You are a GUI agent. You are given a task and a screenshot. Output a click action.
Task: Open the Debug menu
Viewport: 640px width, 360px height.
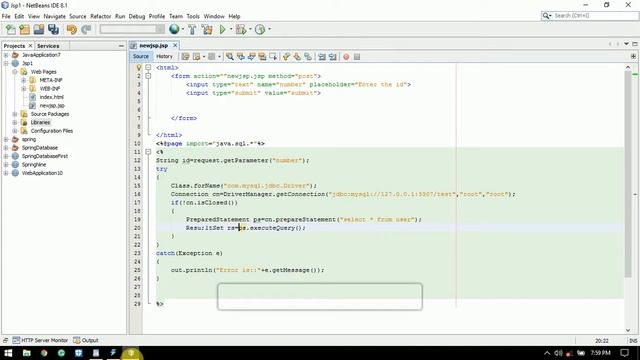point(137,16)
